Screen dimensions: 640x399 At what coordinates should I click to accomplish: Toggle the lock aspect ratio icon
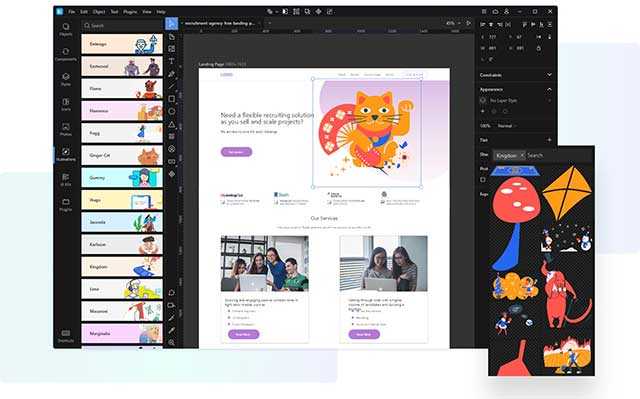tap(538, 48)
